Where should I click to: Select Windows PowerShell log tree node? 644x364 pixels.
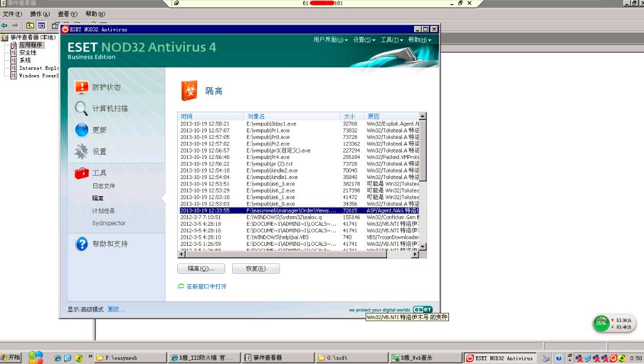point(38,76)
